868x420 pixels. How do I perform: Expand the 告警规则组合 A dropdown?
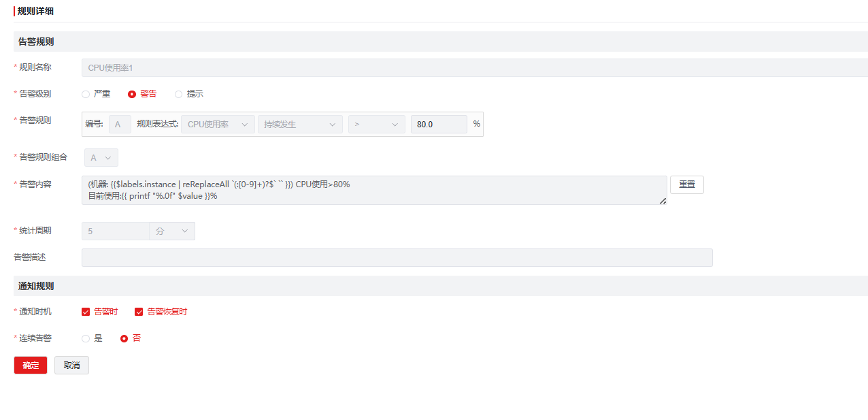(101, 158)
